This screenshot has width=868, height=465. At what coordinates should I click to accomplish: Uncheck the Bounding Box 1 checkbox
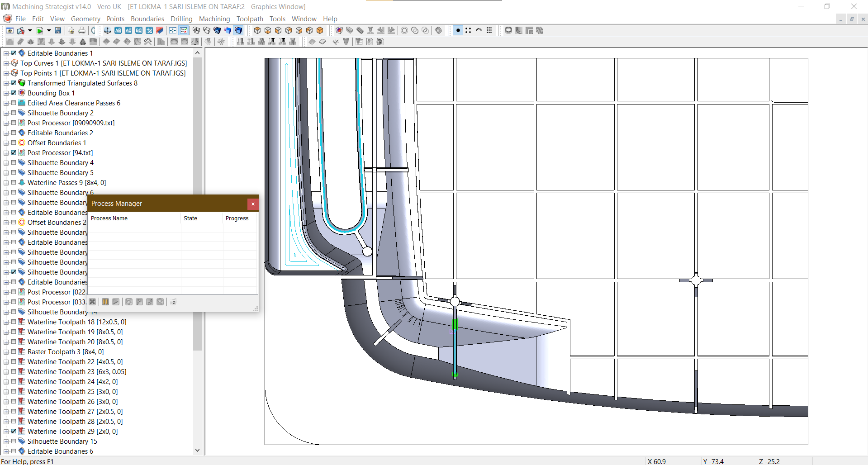(14, 93)
